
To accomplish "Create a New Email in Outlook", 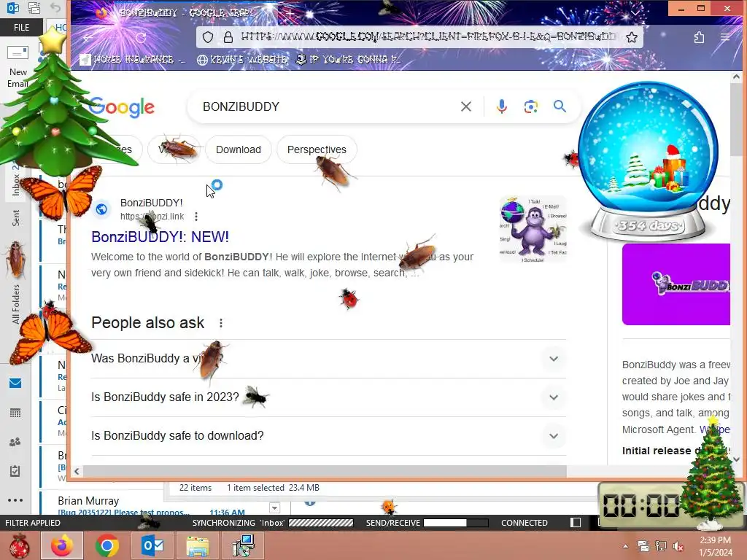I will (18, 66).
